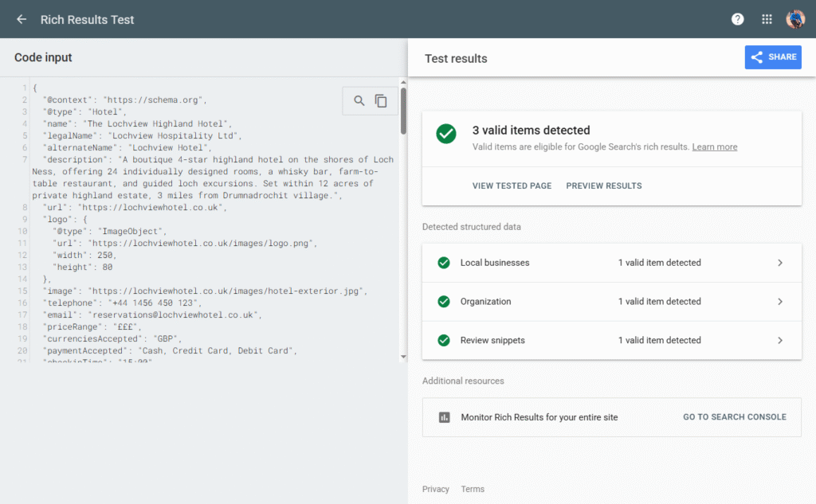Viewport: 816px width, 504px height.
Task: Click the Organization green check icon
Action: tap(444, 302)
